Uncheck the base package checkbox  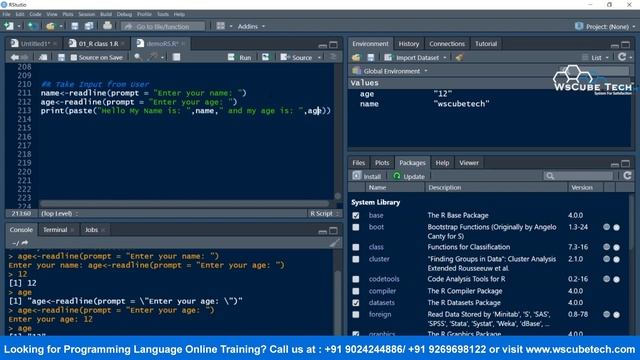click(356, 216)
